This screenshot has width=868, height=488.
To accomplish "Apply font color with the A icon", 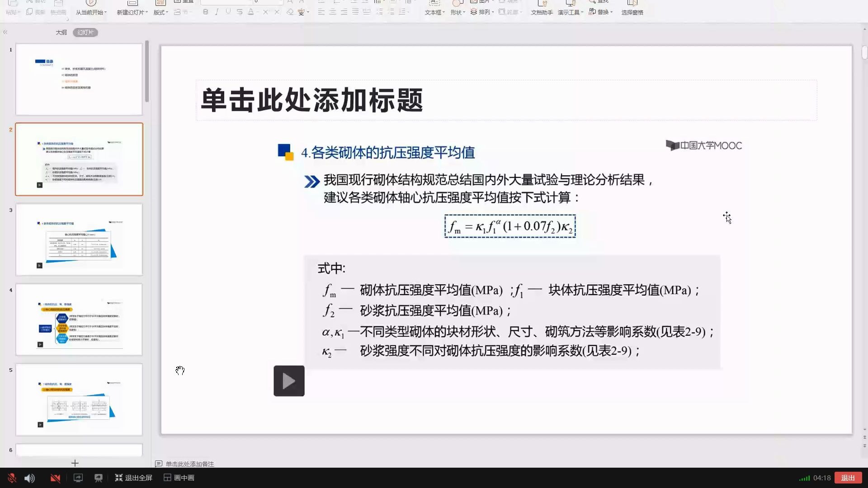I will (x=251, y=12).
